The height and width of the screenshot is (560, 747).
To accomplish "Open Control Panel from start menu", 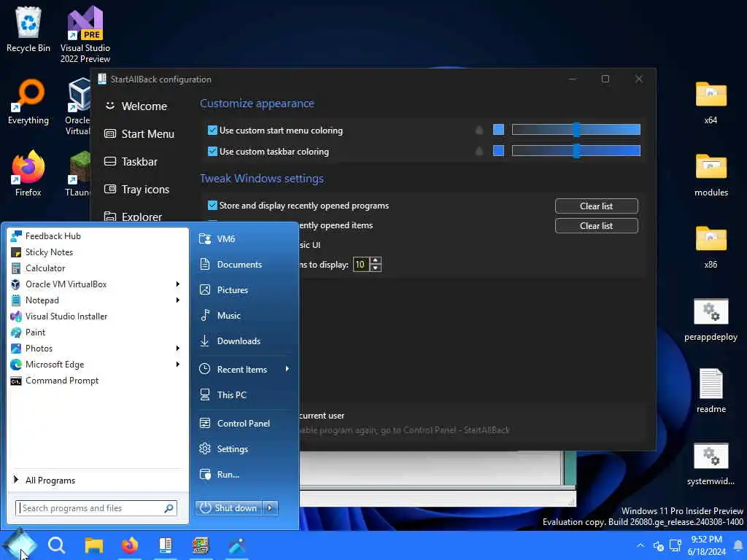I will 244,424.
